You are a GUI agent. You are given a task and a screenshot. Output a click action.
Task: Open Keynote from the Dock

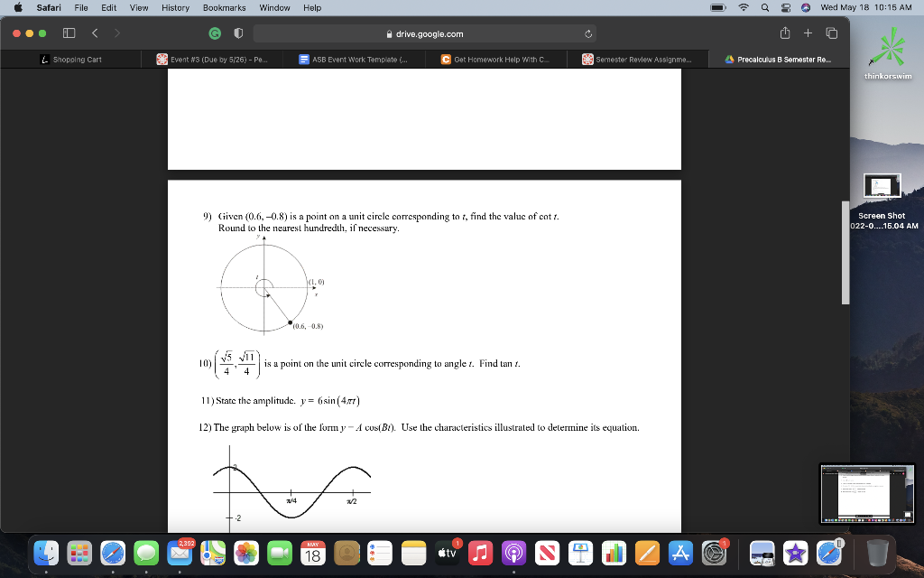pyautogui.click(x=580, y=554)
